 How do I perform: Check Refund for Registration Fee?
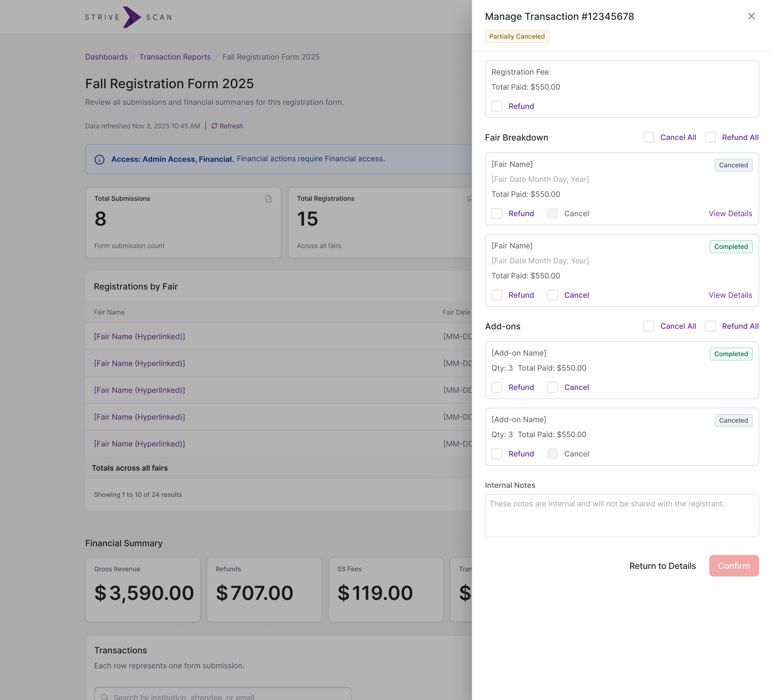(497, 106)
